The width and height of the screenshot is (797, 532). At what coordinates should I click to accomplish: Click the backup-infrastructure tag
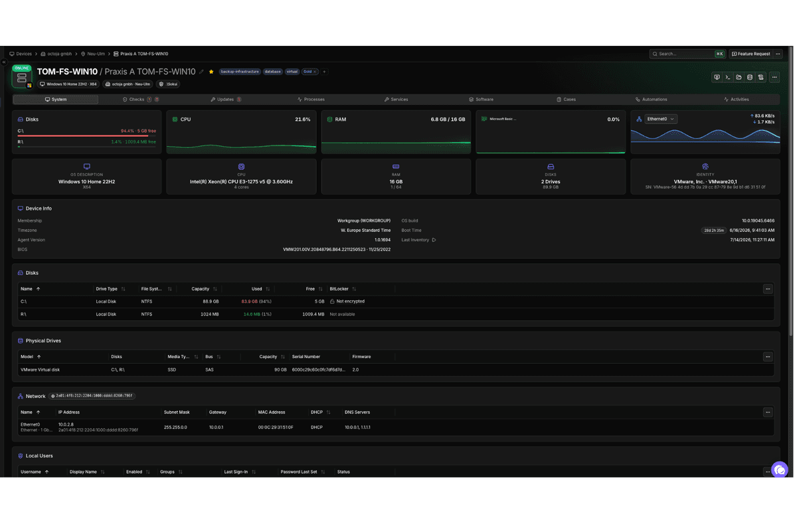(240, 72)
